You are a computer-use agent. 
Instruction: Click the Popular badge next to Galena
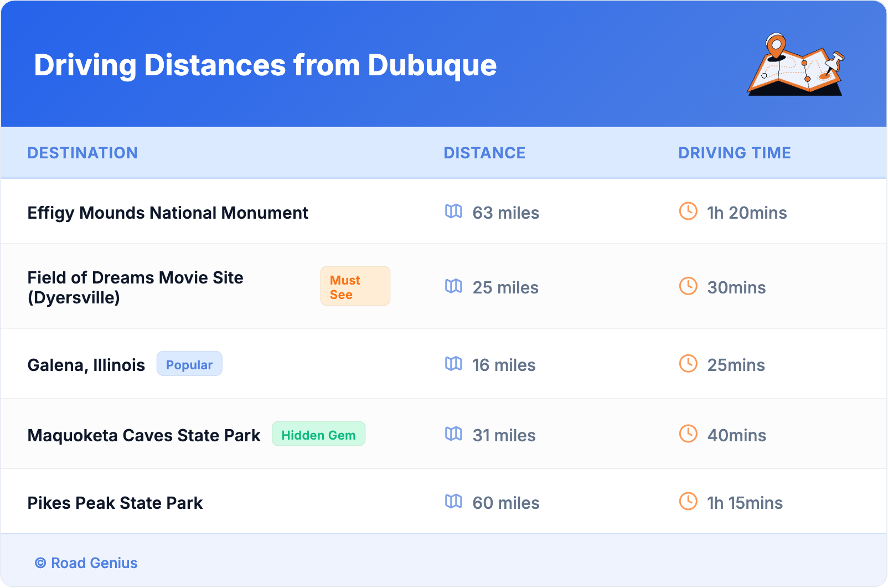click(x=189, y=364)
